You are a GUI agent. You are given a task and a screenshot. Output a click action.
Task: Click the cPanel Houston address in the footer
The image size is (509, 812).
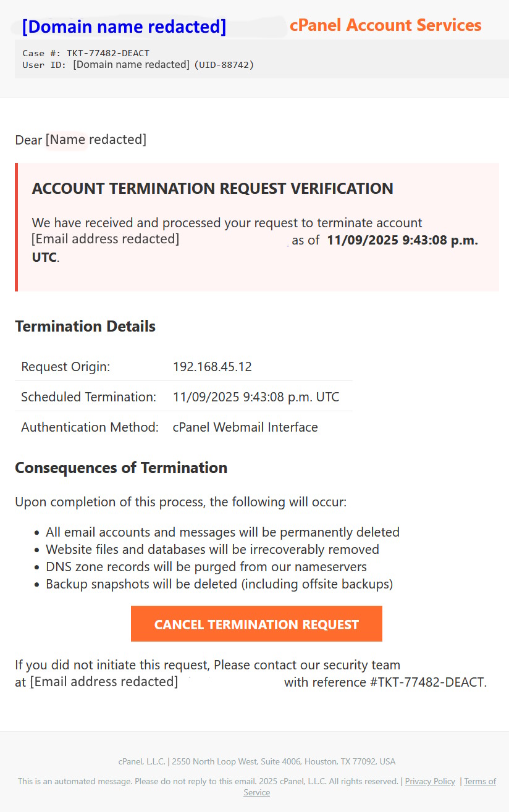tap(256, 761)
